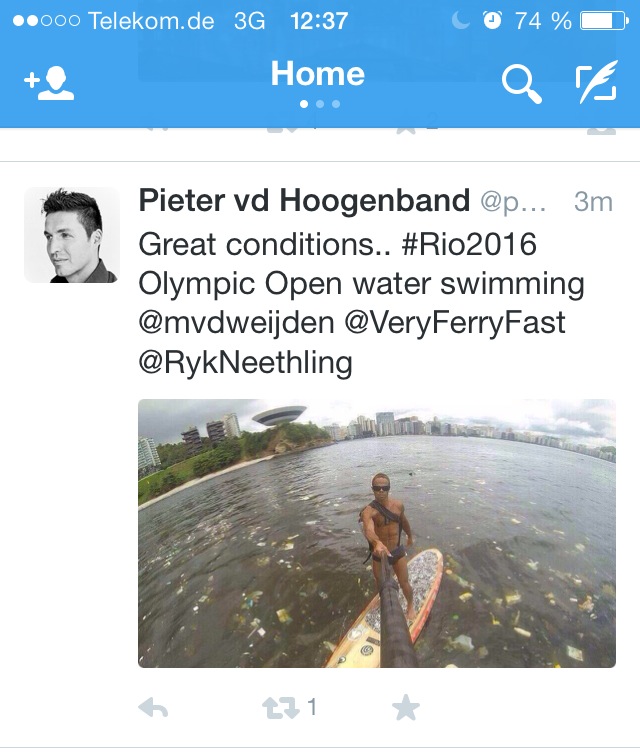Tap the Home title in header
The height and width of the screenshot is (754, 640).
pyautogui.click(x=318, y=74)
